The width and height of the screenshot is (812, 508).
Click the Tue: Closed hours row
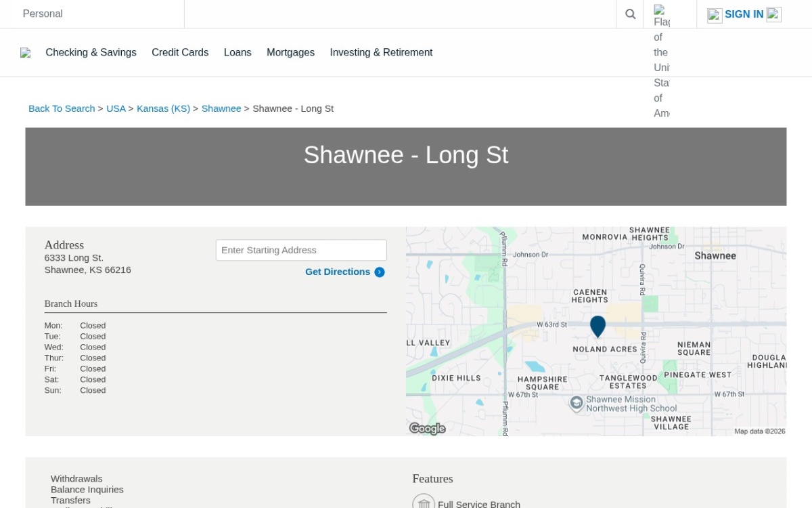75,337
